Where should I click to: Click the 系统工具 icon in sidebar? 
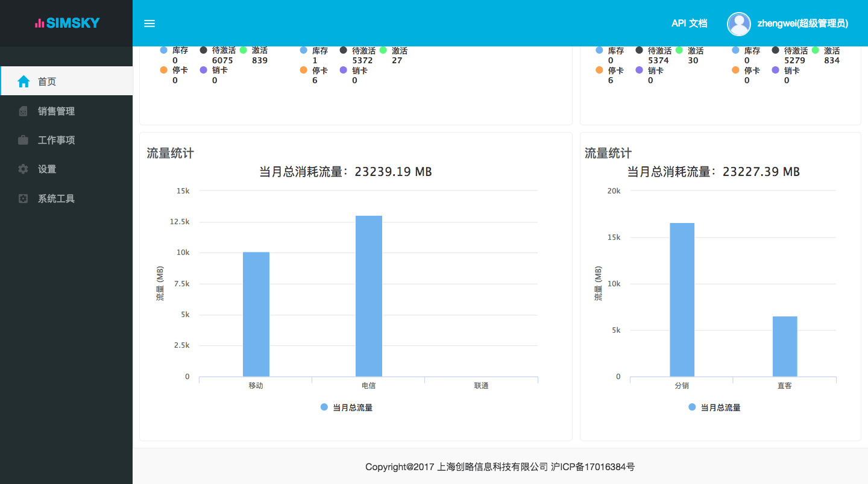(24, 198)
